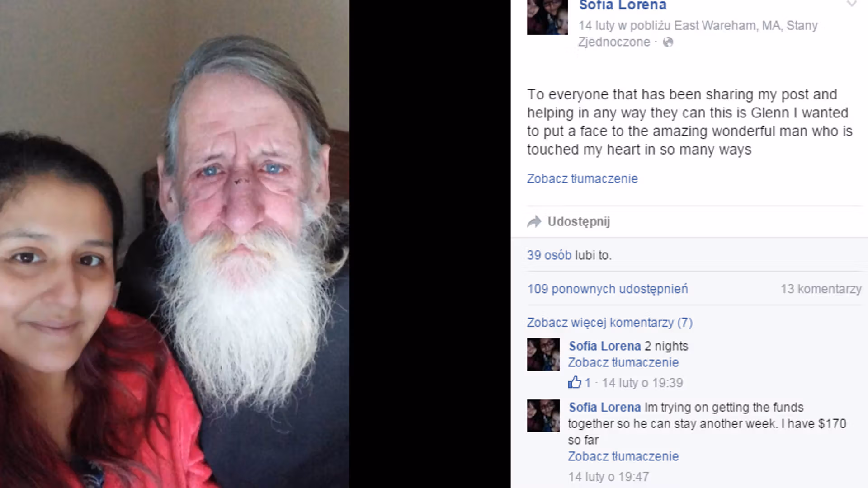Click the globe public privacy icon

[668, 42]
